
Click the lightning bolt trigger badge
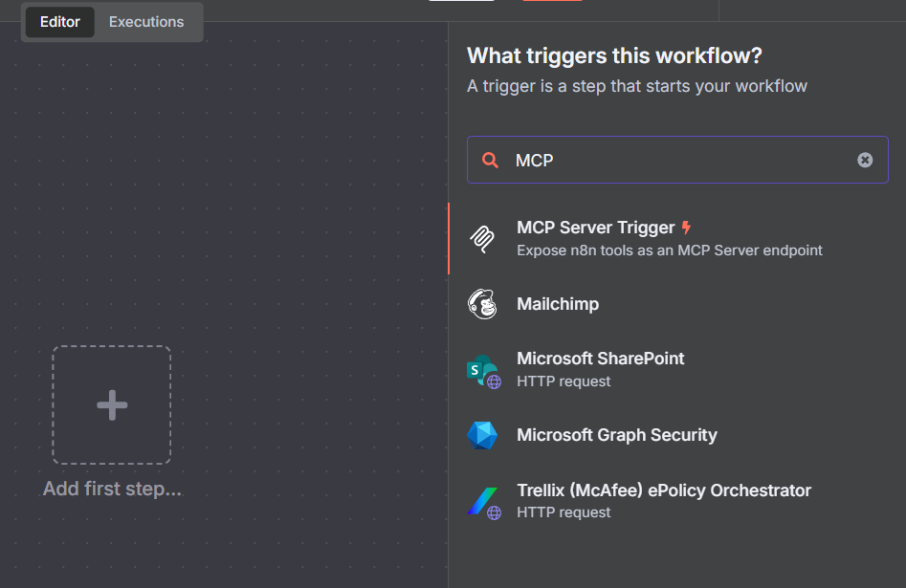[686, 228]
